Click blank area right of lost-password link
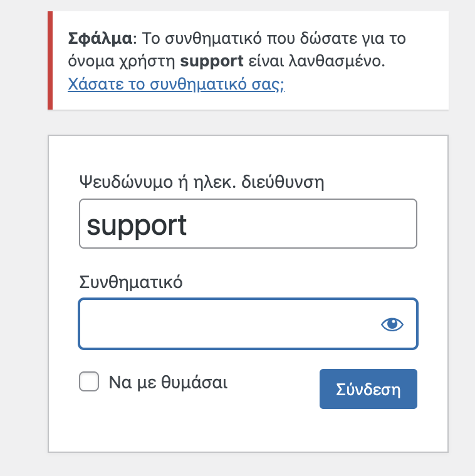The image size is (475, 476). pos(365,85)
